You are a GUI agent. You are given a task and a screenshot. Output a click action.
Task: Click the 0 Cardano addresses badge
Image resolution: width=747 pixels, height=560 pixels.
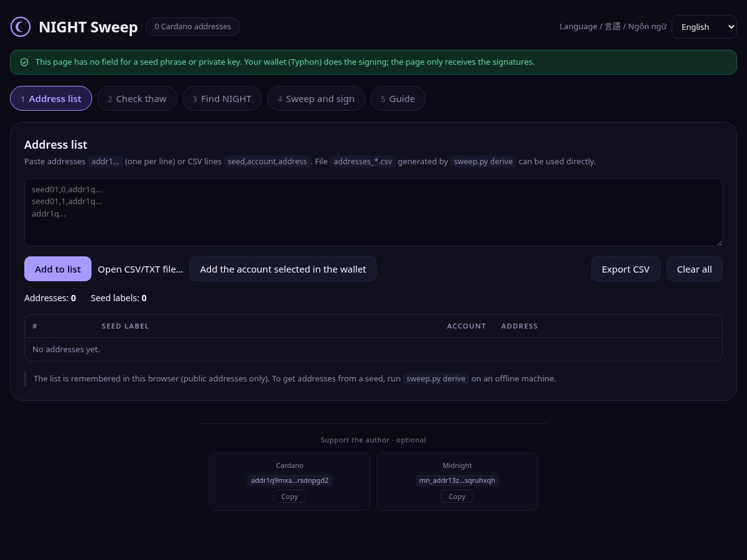[192, 27]
